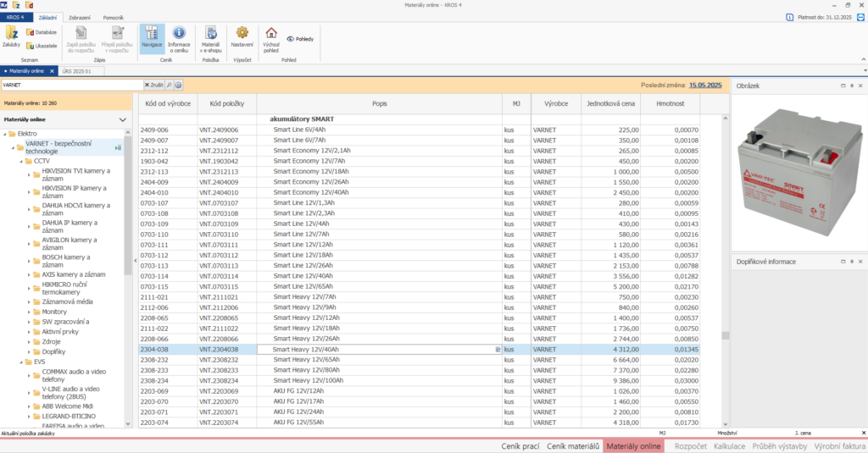Click the VARNET search input field
Screen dimensions: 868x453
72,86
